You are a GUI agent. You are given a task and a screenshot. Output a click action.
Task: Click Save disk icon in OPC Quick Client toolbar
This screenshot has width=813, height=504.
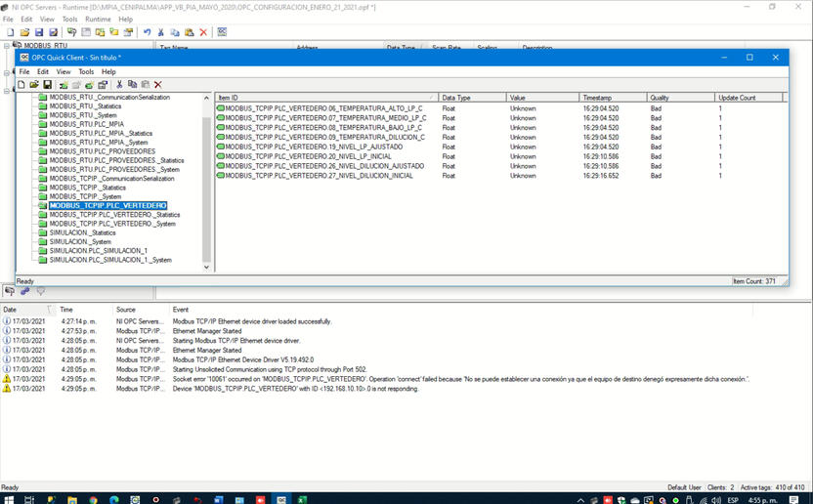coord(47,85)
